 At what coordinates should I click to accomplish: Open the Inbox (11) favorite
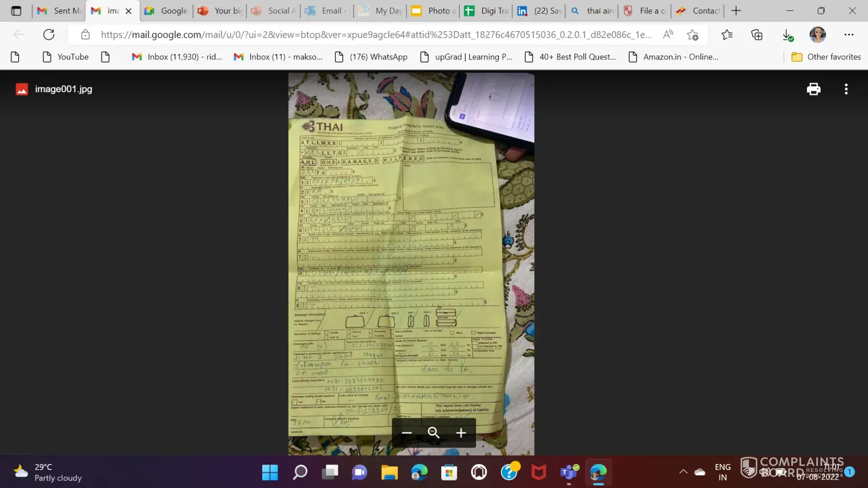pos(278,57)
